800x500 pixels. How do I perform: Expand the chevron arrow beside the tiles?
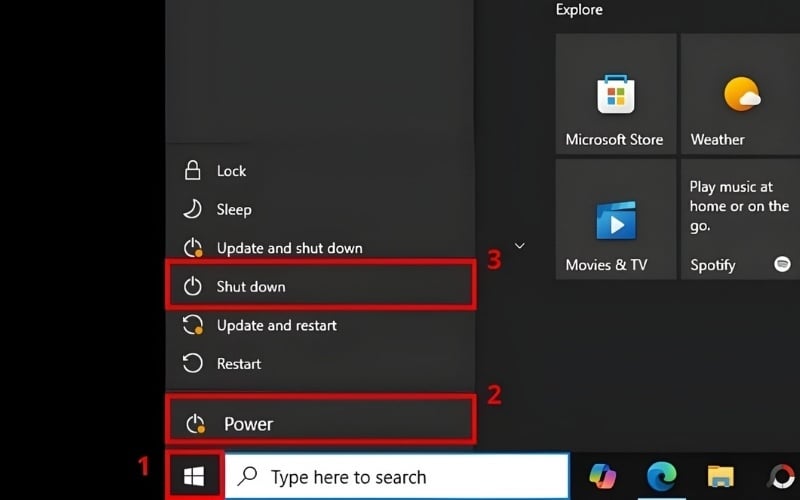[x=520, y=245]
